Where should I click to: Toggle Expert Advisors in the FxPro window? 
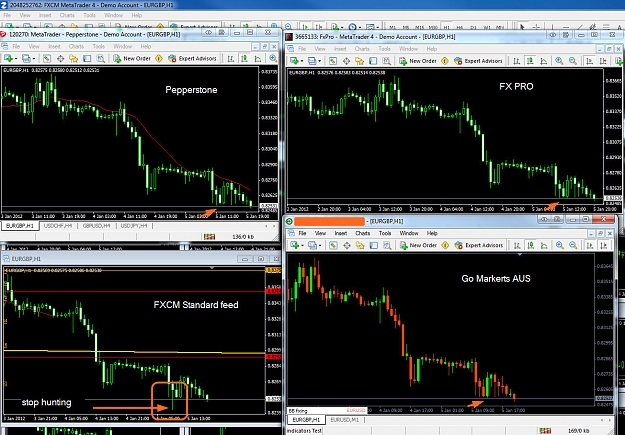click(x=478, y=61)
